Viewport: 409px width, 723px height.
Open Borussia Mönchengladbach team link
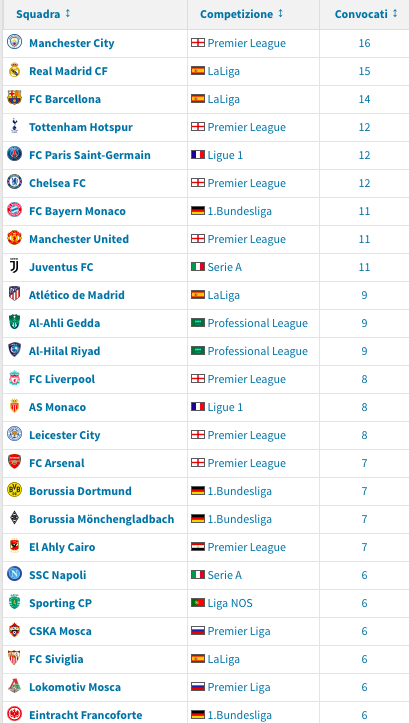tap(101, 519)
